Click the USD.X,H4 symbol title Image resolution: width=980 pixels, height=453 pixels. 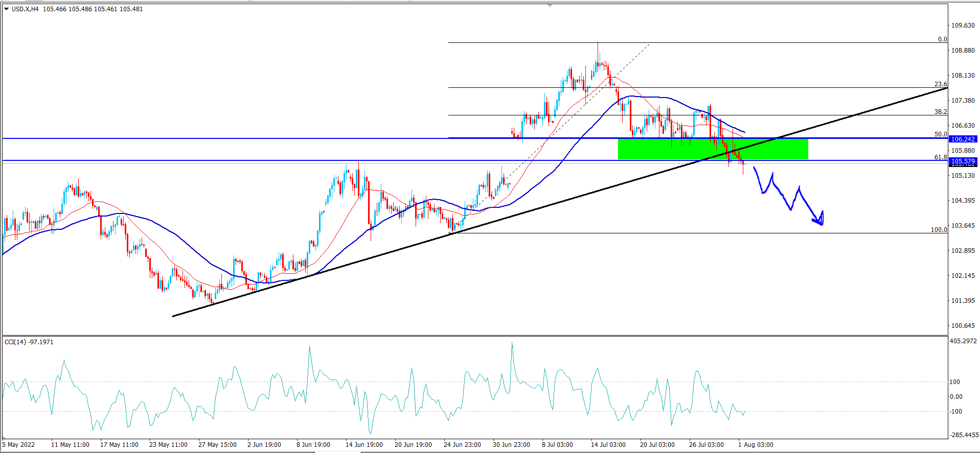click(x=25, y=9)
